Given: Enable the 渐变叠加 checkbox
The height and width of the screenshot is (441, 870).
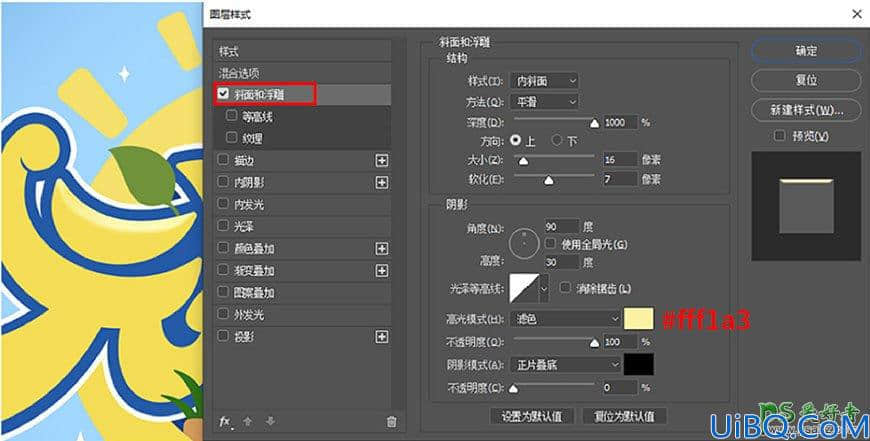Looking at the screenshot, I should (x=223, y=270).
